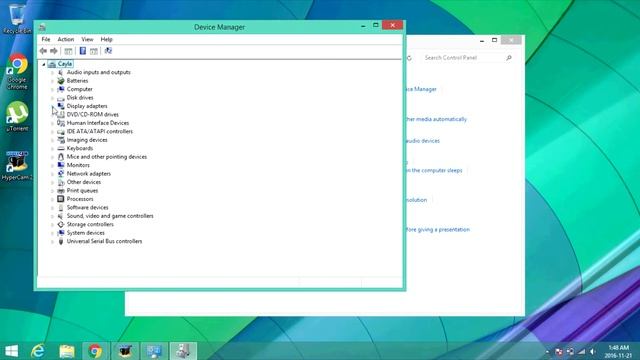Collapse the Cayla root node
The width and height of the screenshot is (640, 360).
coord(44,64)
